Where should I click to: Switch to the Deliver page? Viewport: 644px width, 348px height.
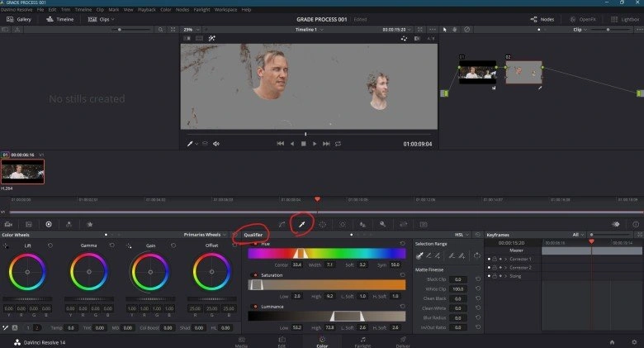(x=403, y=342)
